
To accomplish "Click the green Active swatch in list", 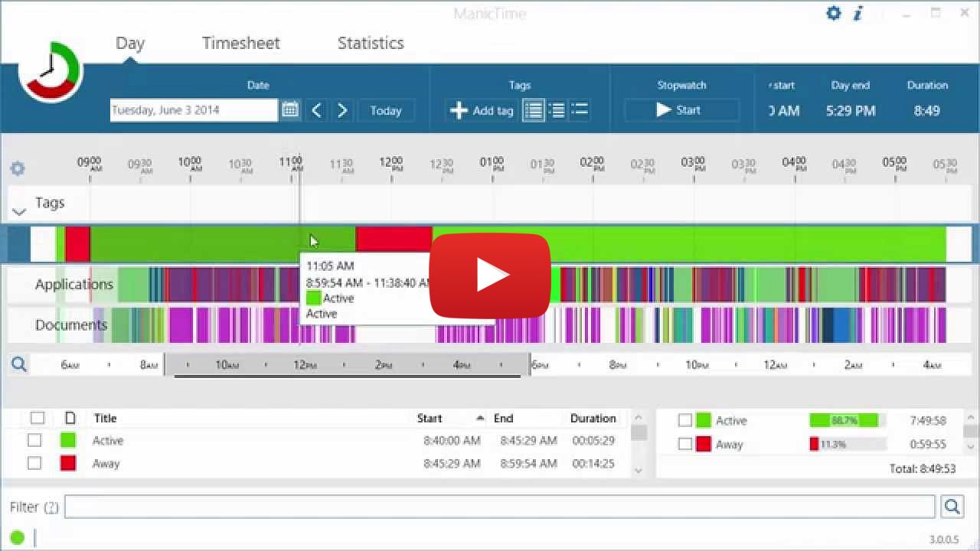I will click(x=68, y=440).
